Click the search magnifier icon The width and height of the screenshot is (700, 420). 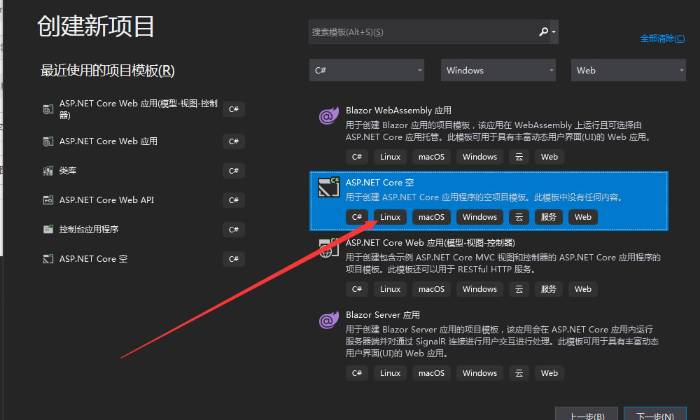[x=543, y=32]
